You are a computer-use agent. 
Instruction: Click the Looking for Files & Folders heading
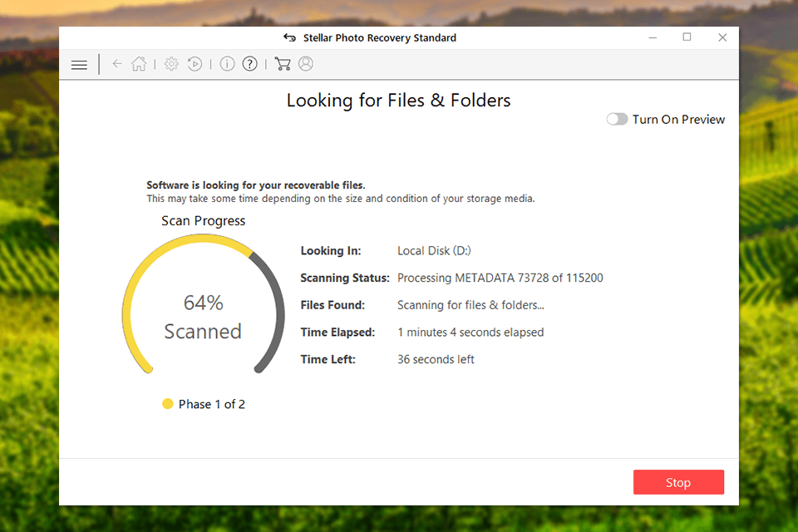[x=398, y=101]
